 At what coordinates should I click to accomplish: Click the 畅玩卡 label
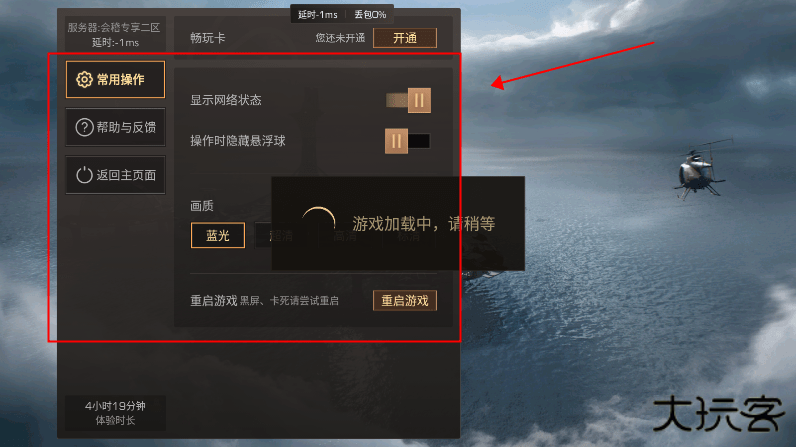208,38
